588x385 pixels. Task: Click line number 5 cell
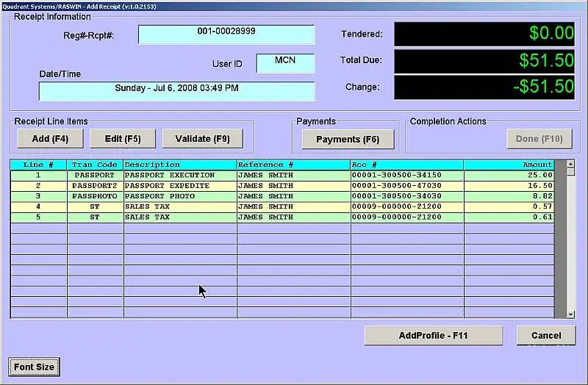coord(38,217)
